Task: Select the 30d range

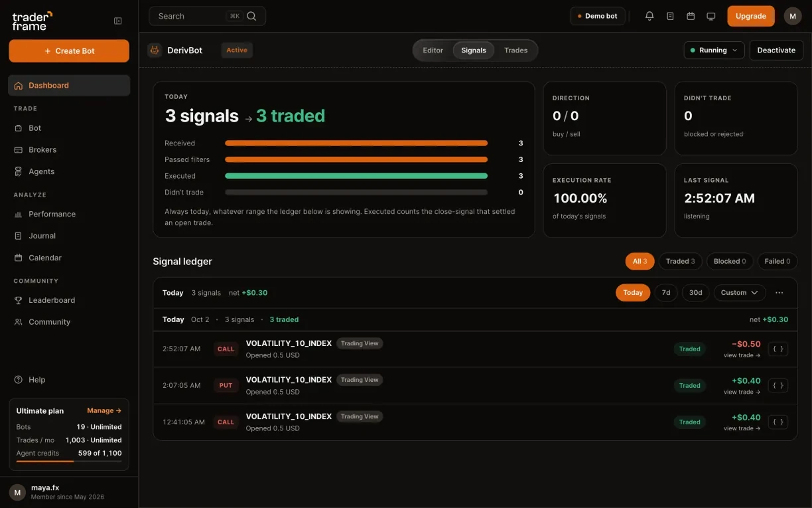Action: [696, 293]
